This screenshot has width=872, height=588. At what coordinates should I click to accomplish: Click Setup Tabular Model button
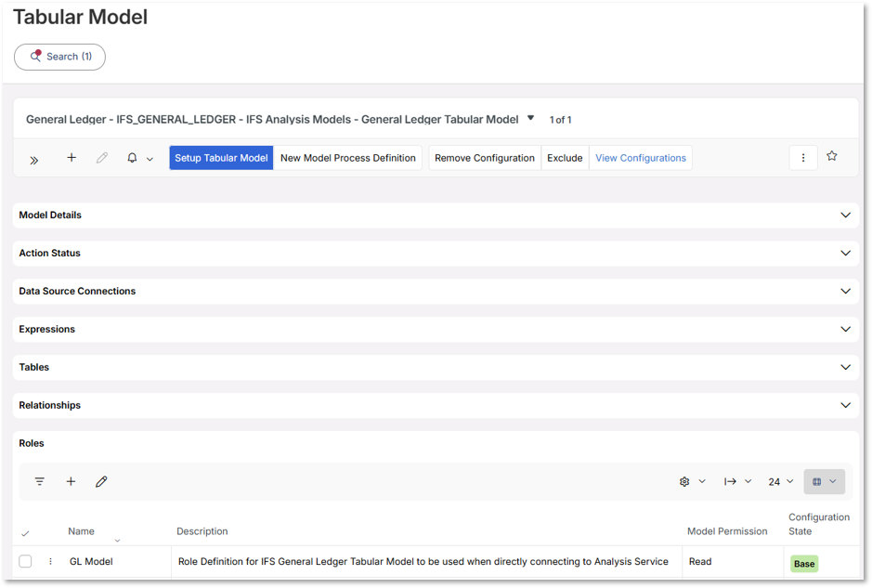point(221,158)
